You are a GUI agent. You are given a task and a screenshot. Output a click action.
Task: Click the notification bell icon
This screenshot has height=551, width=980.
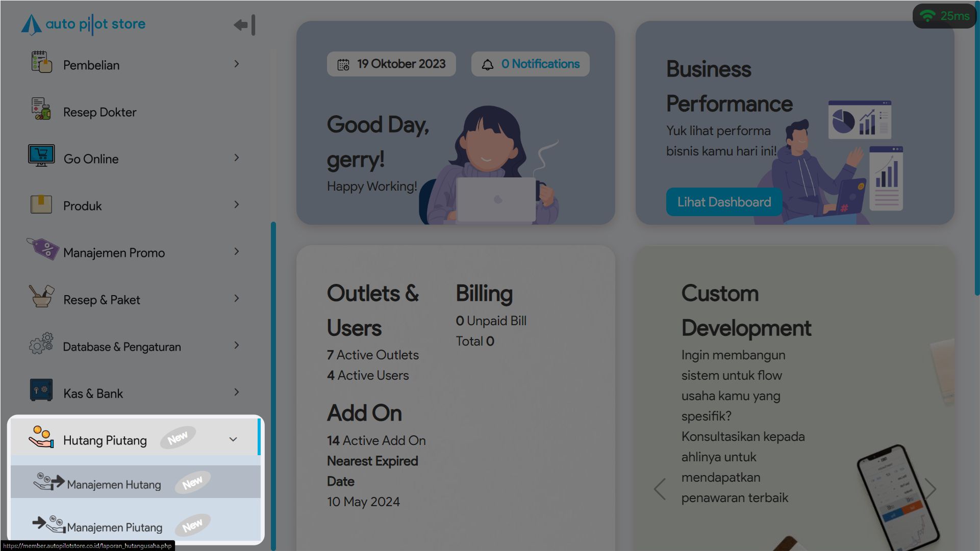point(488,65)
